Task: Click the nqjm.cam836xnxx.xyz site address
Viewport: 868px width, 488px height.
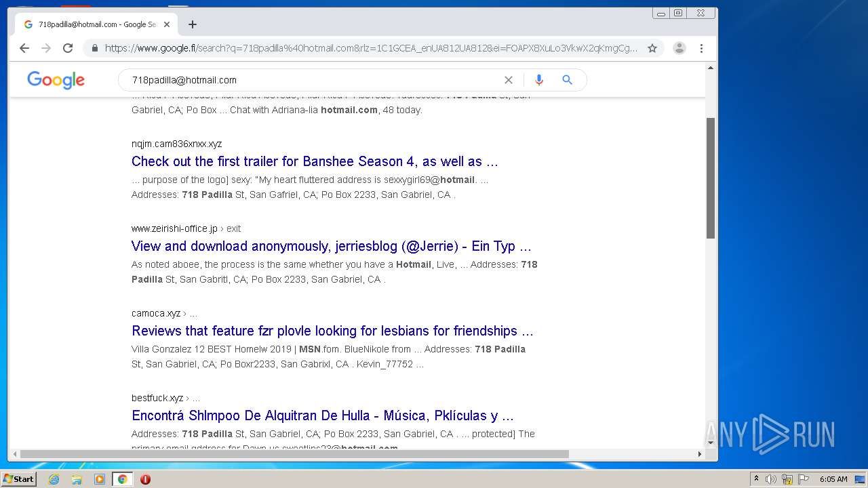Action: [177, 144]
